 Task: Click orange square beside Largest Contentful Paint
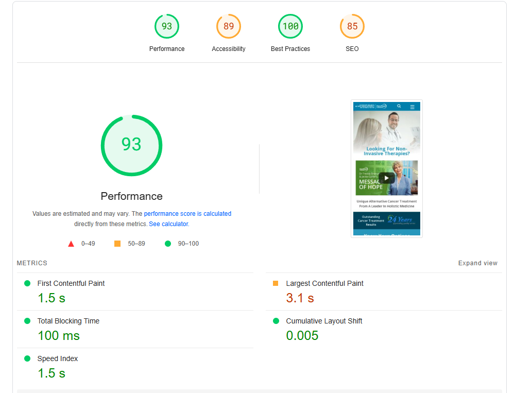click(x=276, y=283)
